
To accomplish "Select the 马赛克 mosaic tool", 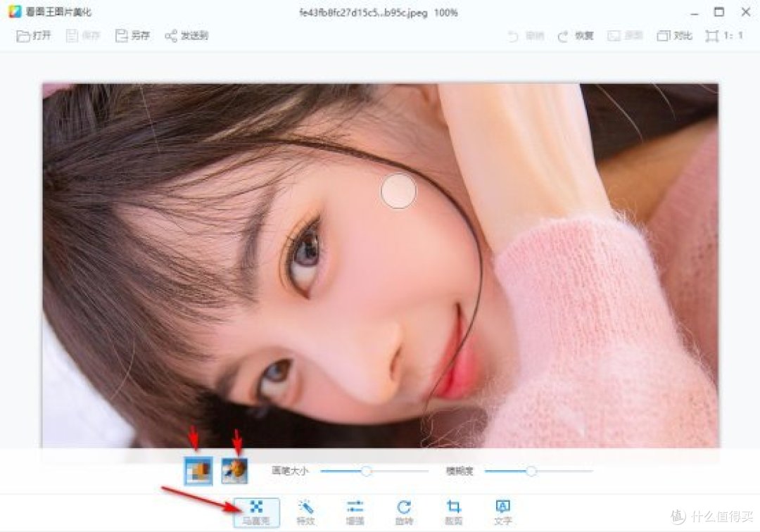I will tap(256, 512).
